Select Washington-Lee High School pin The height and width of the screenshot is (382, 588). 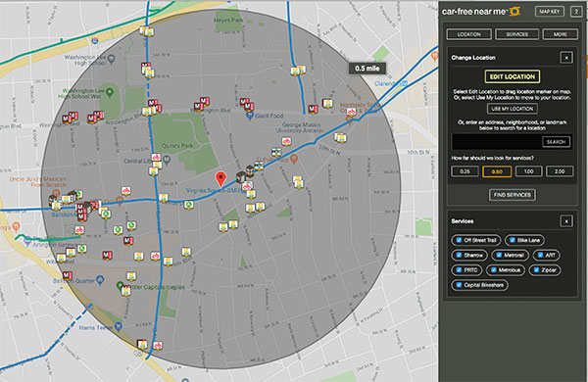(x=111, y=59)
